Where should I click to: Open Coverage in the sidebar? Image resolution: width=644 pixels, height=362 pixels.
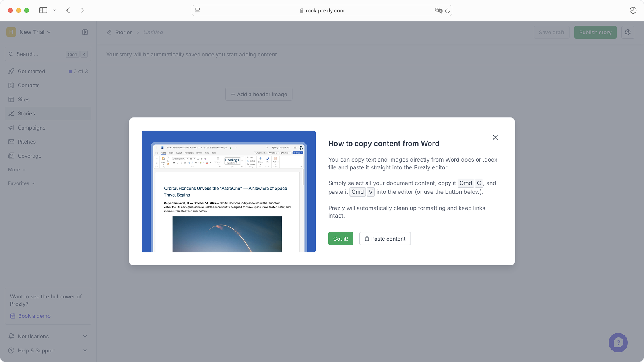pos(29,156)
